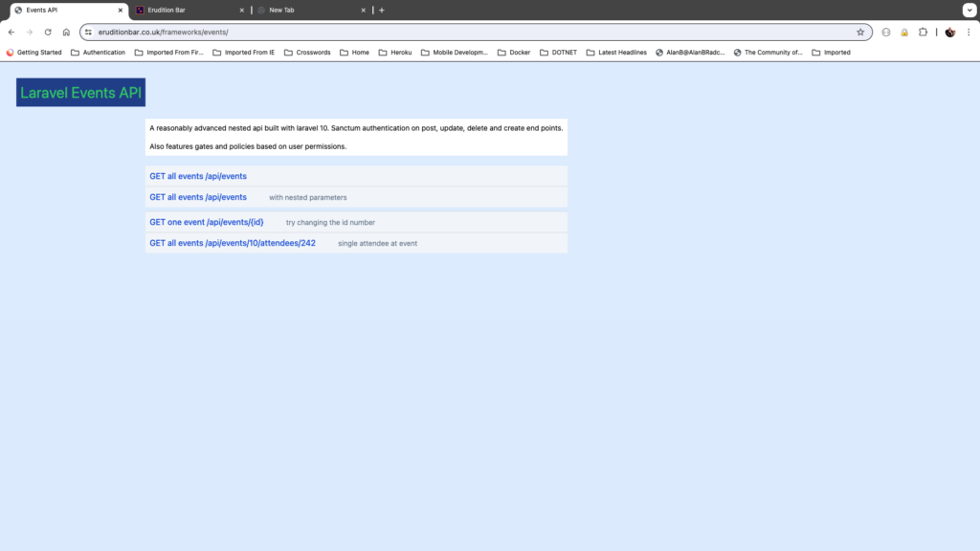Click 'try changing the id number' note
Screen dimensions: 980x551
pos(330,222)
